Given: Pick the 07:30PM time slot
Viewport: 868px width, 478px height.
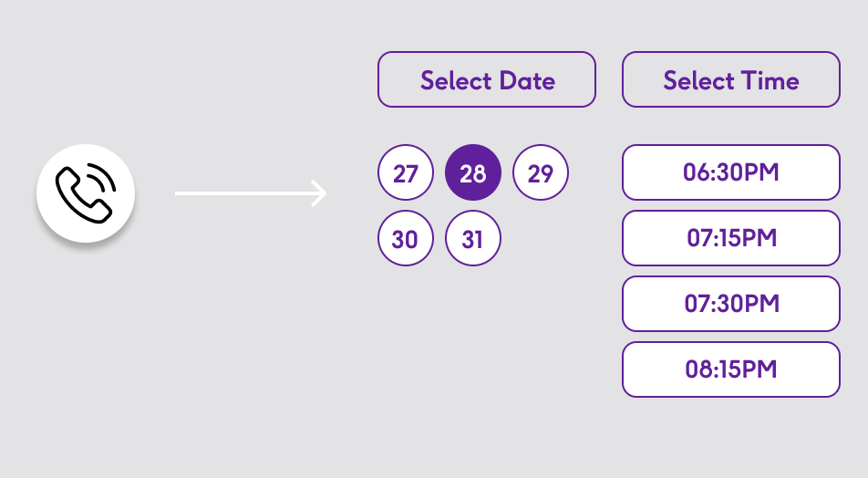Looking at the screenshot, I should [x=730, y=304].
